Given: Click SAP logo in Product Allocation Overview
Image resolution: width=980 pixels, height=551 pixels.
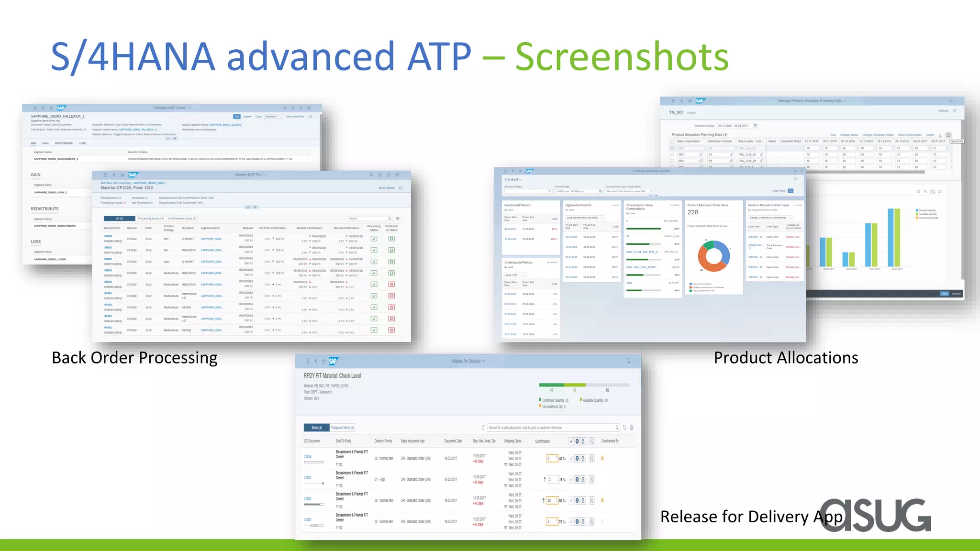Looking at the screenshot, I should [529, 171].
